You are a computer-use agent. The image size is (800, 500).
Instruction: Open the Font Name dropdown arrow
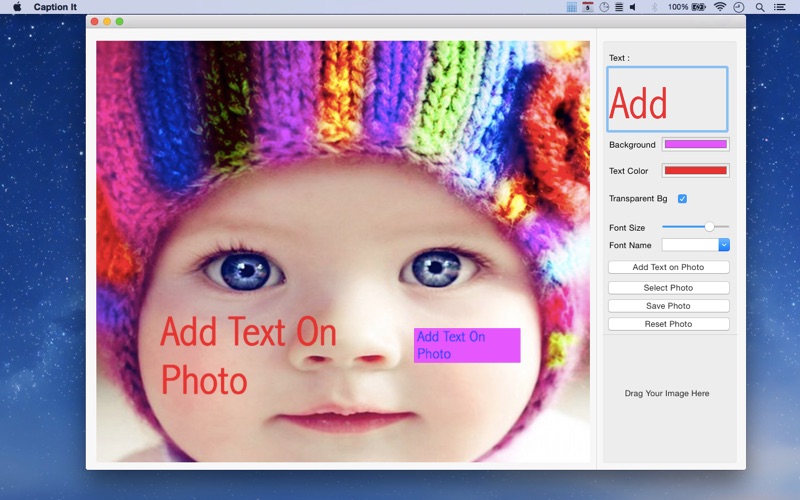tap(724, 245)
